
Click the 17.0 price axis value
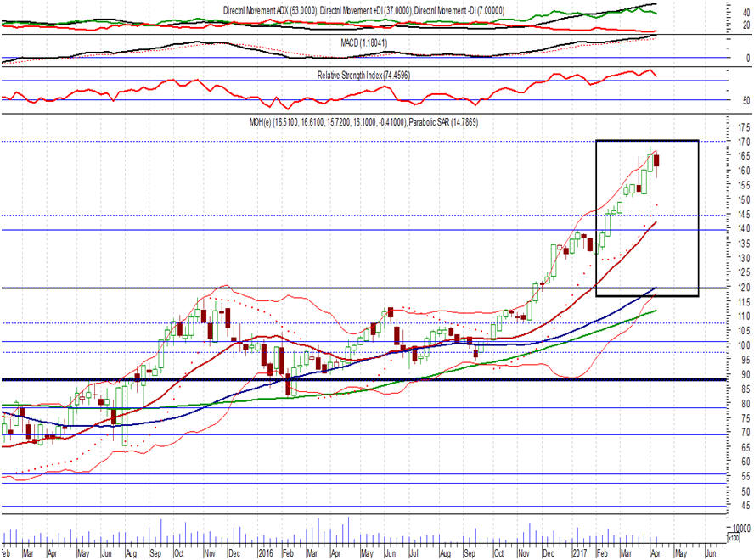click(745, 142)
